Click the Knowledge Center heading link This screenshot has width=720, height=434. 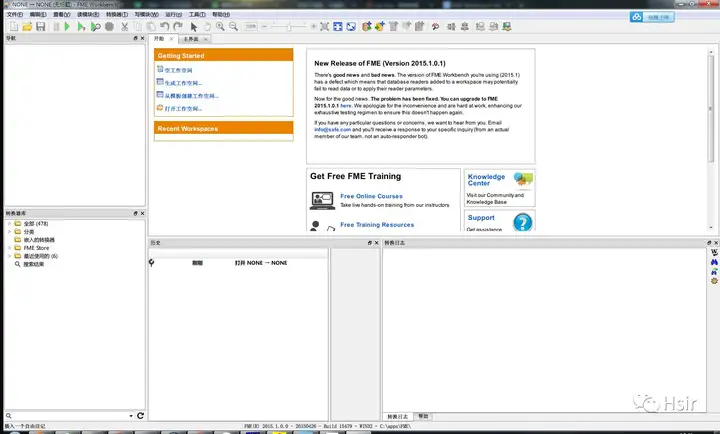pyautogui.click(x=486, y=180)
